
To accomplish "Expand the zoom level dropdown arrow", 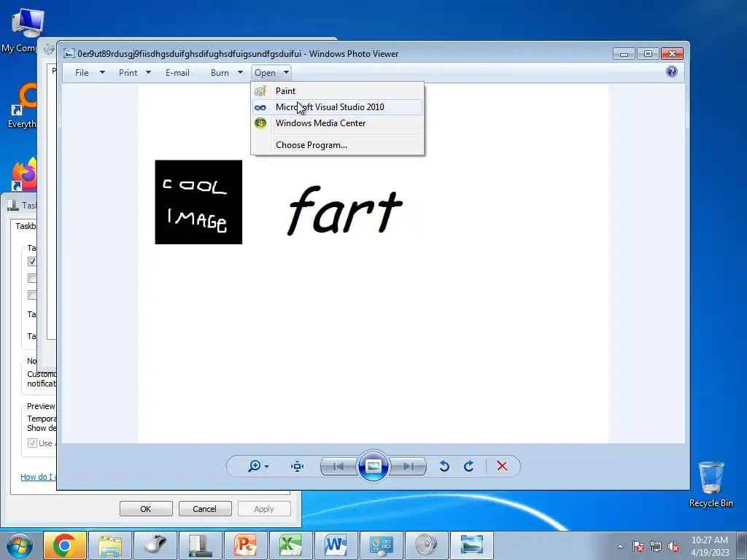I will point(266,467).
